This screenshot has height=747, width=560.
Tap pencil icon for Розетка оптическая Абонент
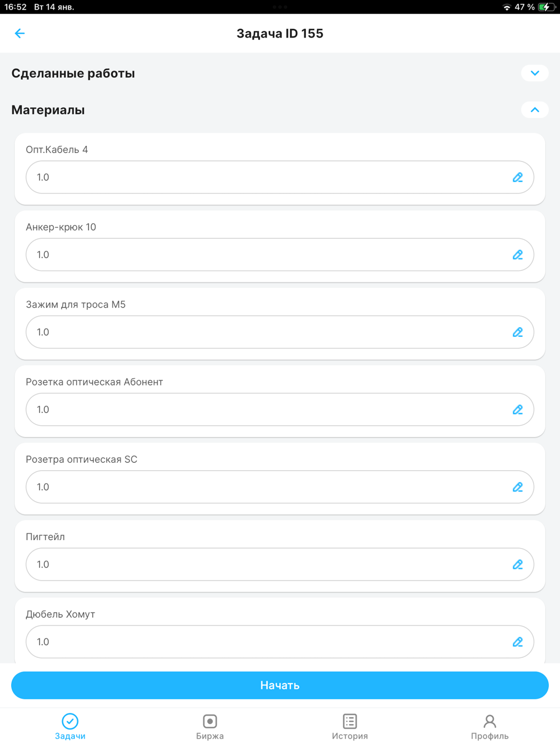[x=517, y=410]
